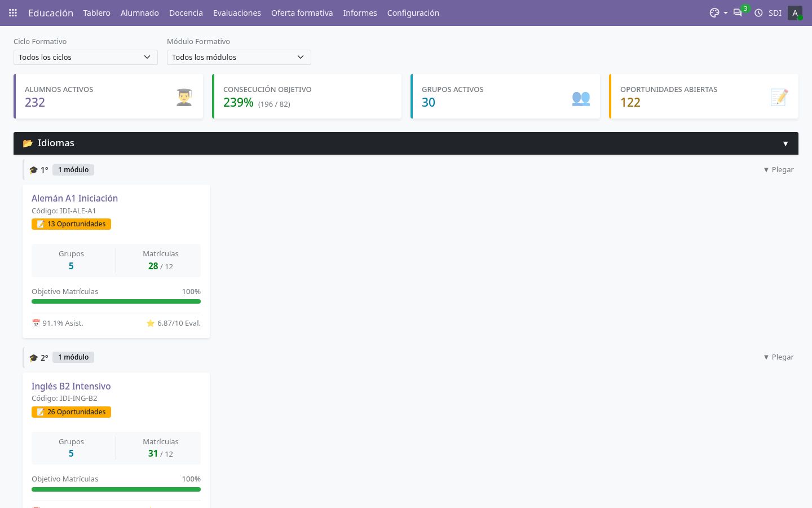Click the graduation cap icon next to 1º
Screen dimensions: 812x508
click(33, 170)
